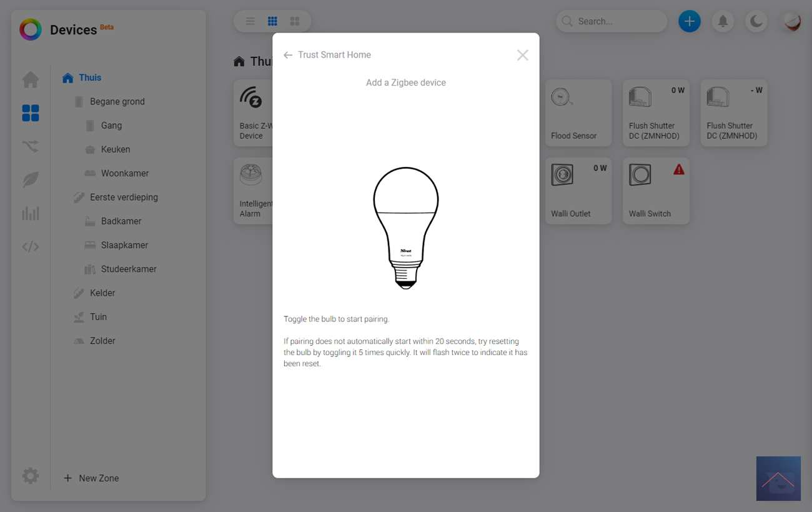Switch to list view layout

tap(250, 21)
